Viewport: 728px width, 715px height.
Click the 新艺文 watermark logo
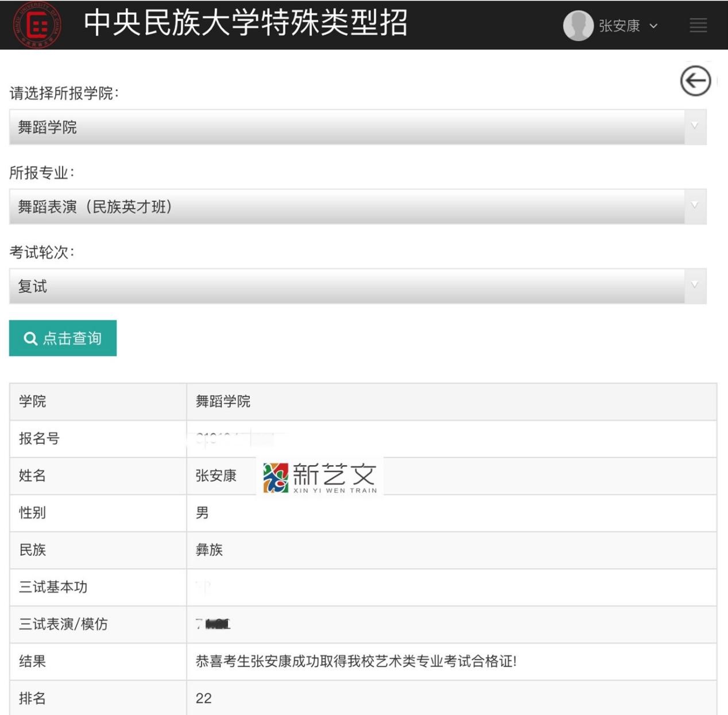tap(320, 477)
